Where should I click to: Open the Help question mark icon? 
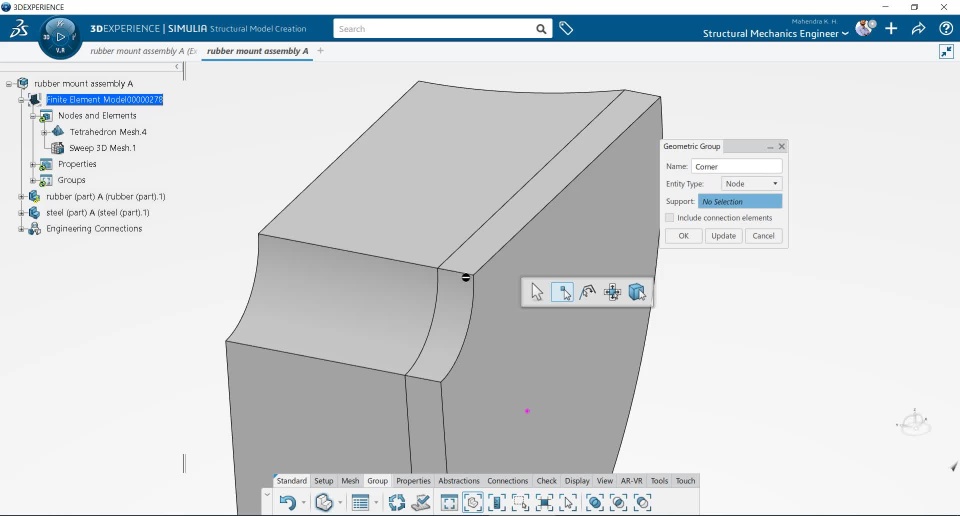click(x=945, y=29)
